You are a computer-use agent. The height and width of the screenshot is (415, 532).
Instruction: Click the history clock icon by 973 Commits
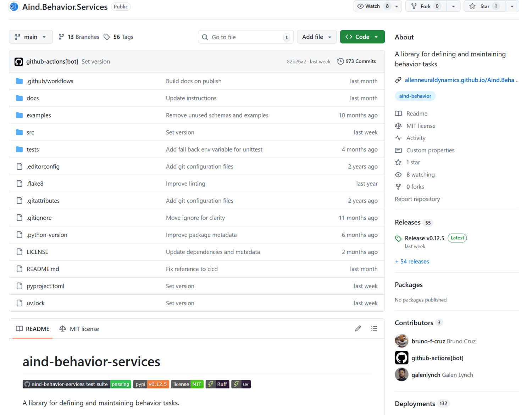[340, 61]
